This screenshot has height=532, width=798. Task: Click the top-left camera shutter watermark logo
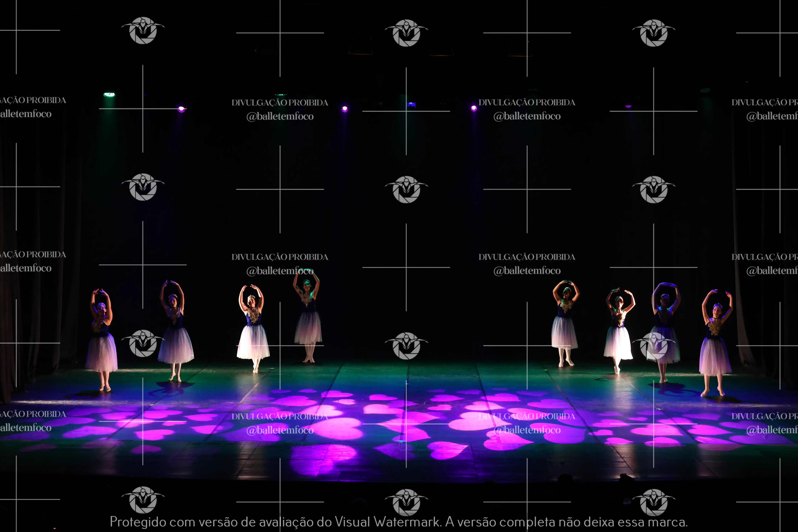[143, 31]
